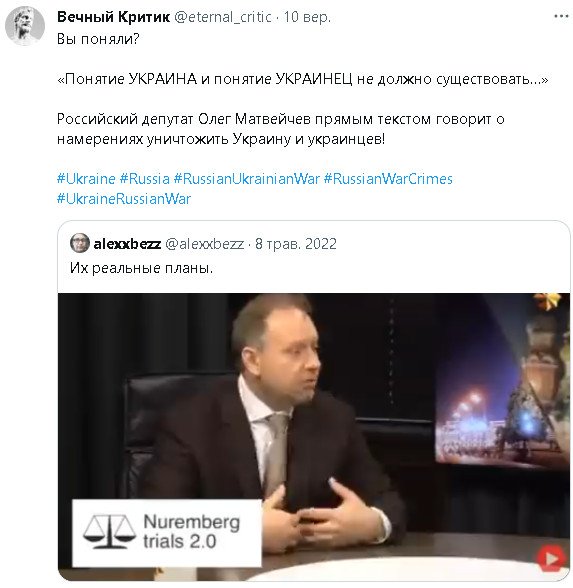Click Вечный Критик's statue profile avatar
Screen dimensions: 573x588
(x=25, y=26)
